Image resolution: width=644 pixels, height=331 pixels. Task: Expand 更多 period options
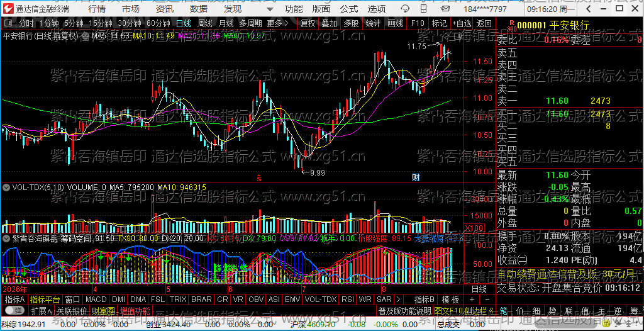[x=277, y=23]
